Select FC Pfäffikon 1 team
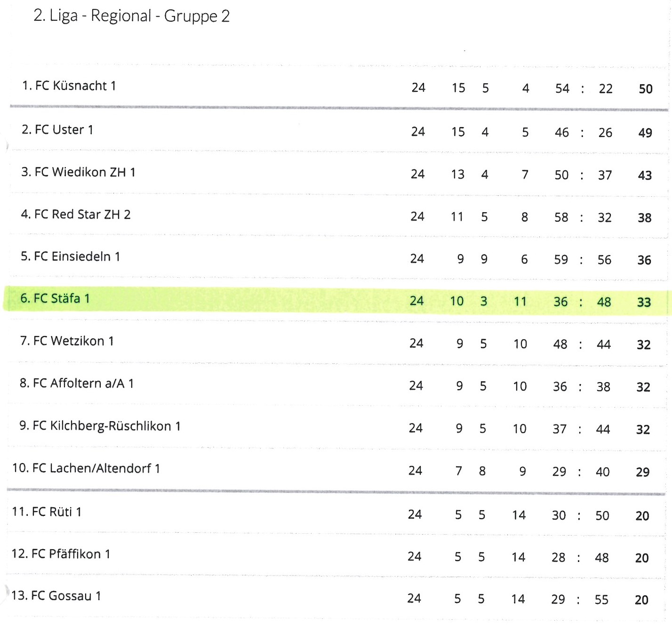Screen dimensions: 672x633 coord(71,554)
